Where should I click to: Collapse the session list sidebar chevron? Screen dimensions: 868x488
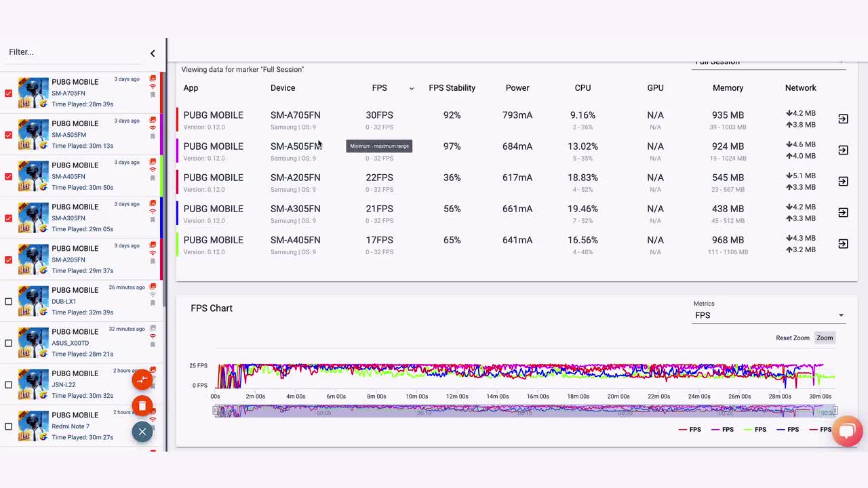click(x=153, y=54)
